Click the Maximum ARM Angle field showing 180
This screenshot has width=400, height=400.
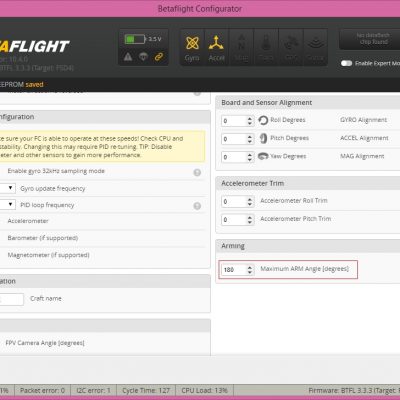(x=237, y=269)
